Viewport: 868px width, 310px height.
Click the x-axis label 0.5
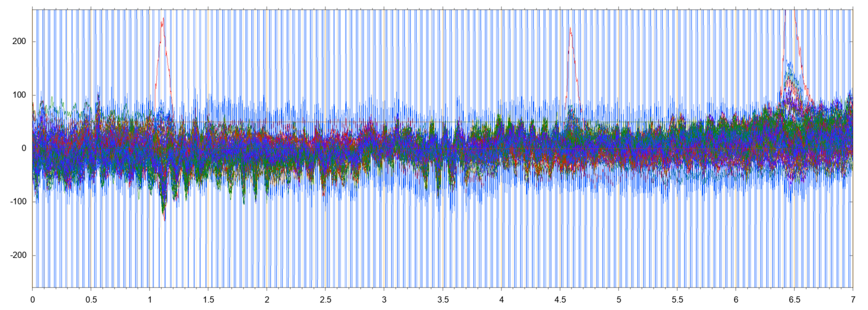click(91, 299)
